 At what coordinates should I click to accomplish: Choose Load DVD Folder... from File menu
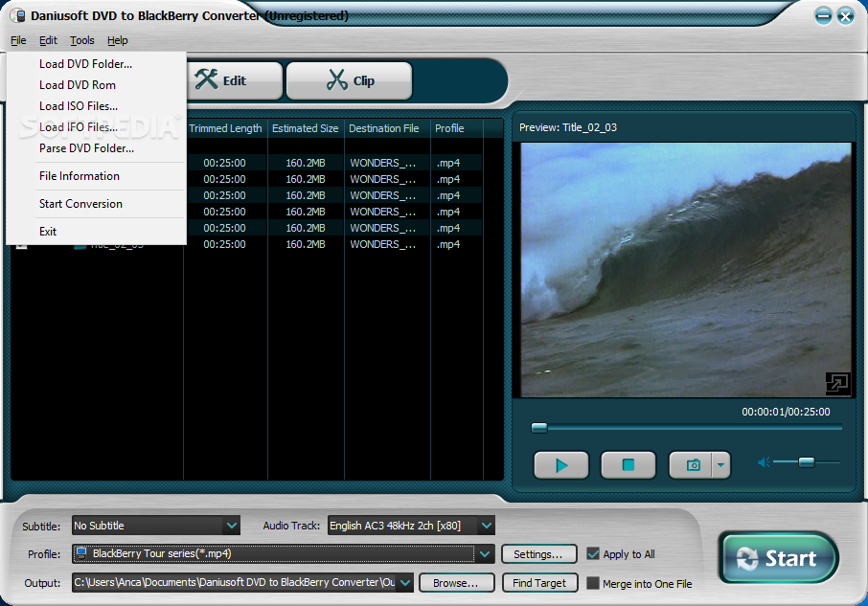click(97, 64)
